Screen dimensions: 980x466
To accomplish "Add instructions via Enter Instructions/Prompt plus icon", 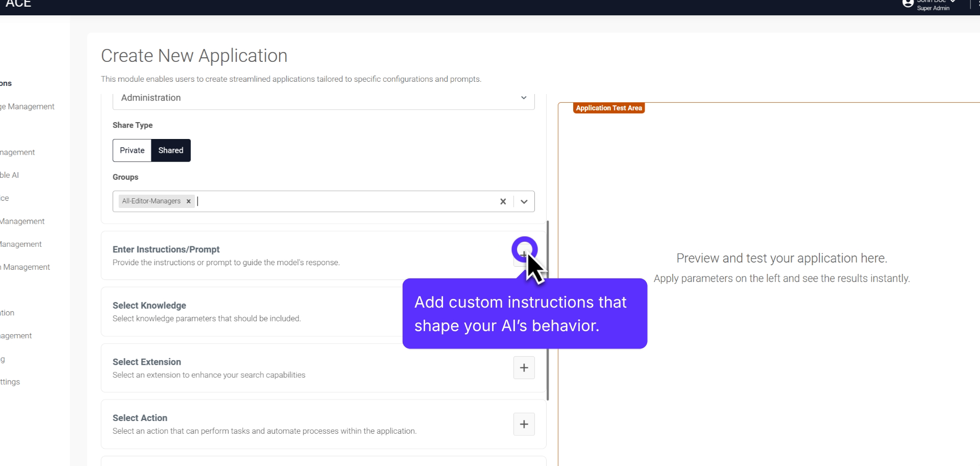I will tap(524, 254).
